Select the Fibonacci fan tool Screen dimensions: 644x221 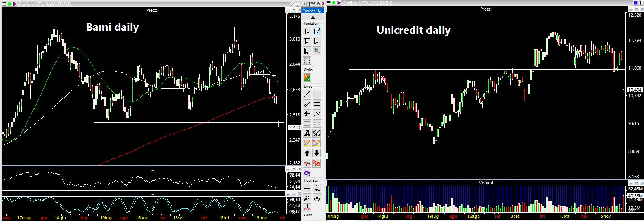[307, 198]
